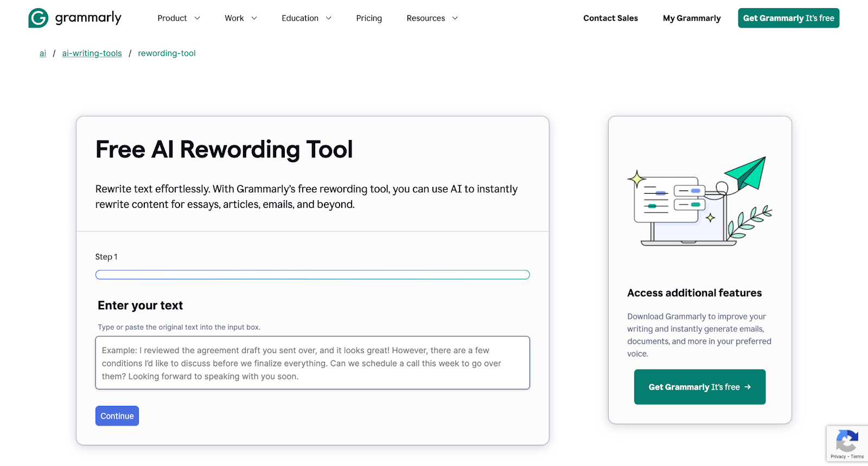
Task: Click the 'rewording-tool' breadcrumb
Action: 167,53
